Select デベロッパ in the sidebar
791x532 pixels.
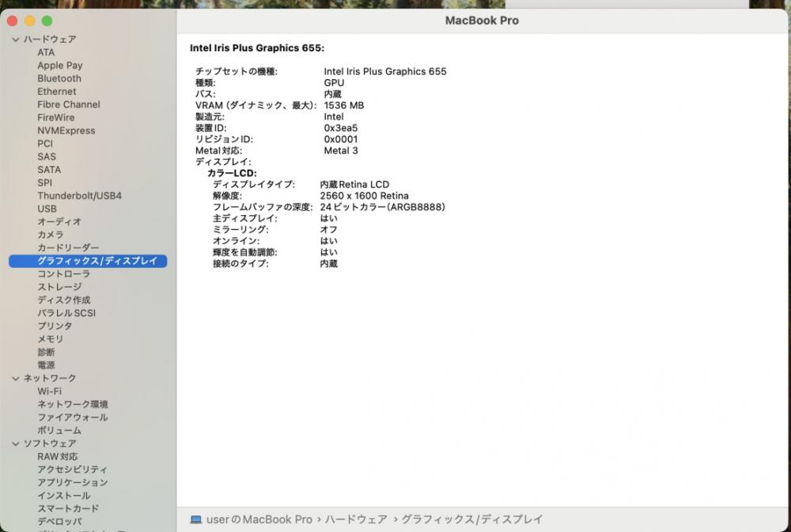[59, 522]
